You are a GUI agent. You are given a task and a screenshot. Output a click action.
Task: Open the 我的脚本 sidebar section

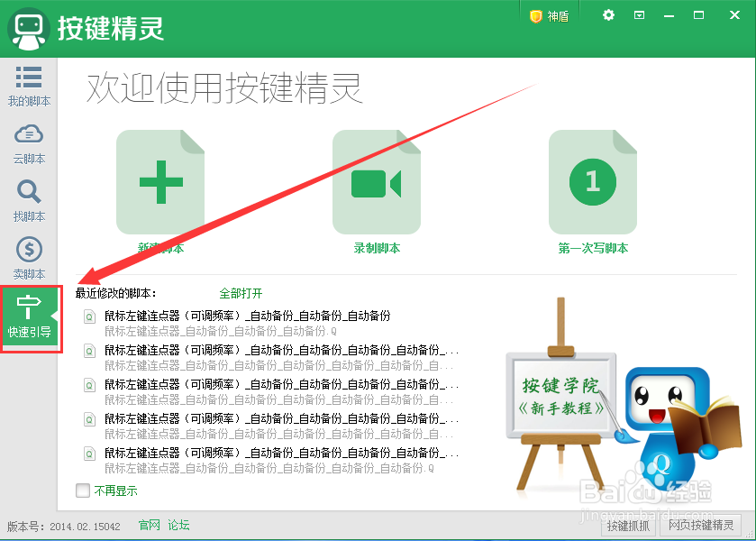pyautogui.click(x=29, y=87)
